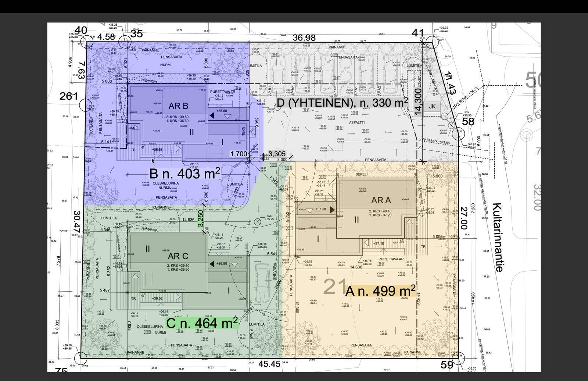Image resolution: width=588 pixels, height=381 pixels.
Task: Click the 'PURETTAVA AR' label
Action: point(391,259)
